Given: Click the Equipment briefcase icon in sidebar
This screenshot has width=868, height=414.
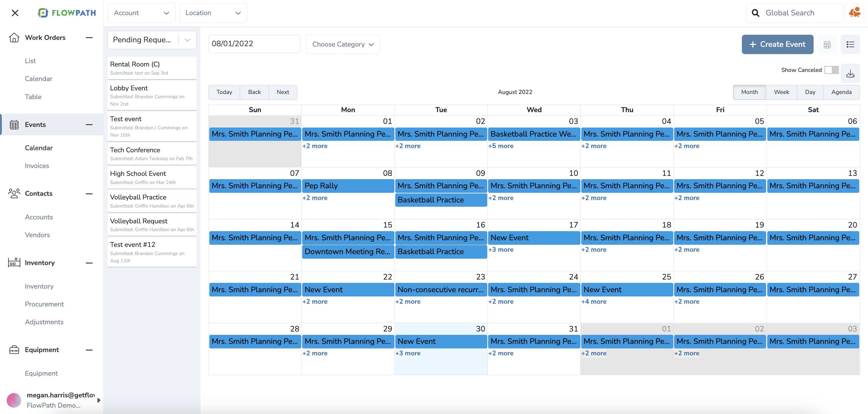Looking at the screenshot, I should point(14,350).
